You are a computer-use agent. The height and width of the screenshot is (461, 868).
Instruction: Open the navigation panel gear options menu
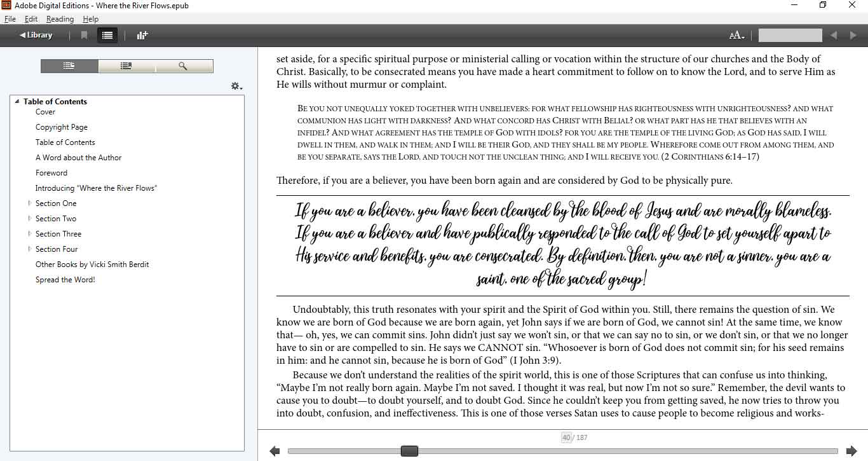(x=236, y=86)
